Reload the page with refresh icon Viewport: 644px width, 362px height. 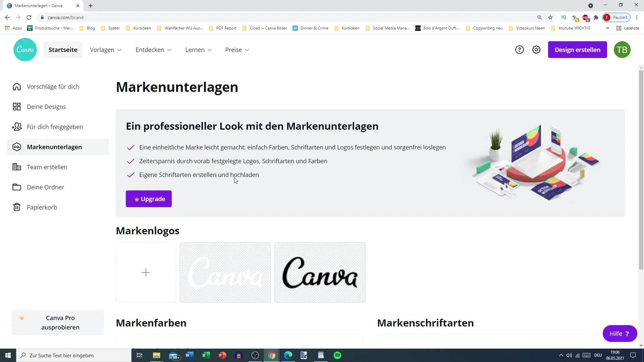[x=29, y=17]
